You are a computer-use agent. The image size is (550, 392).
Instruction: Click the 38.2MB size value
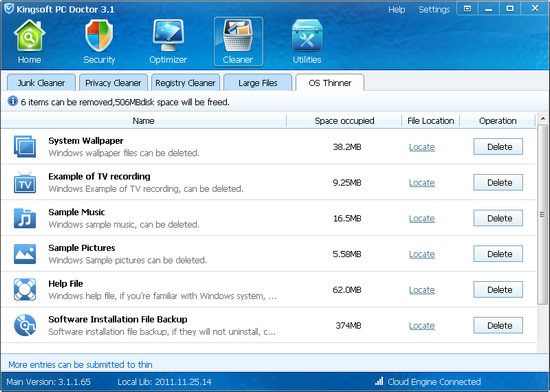[x=347, y=147]
